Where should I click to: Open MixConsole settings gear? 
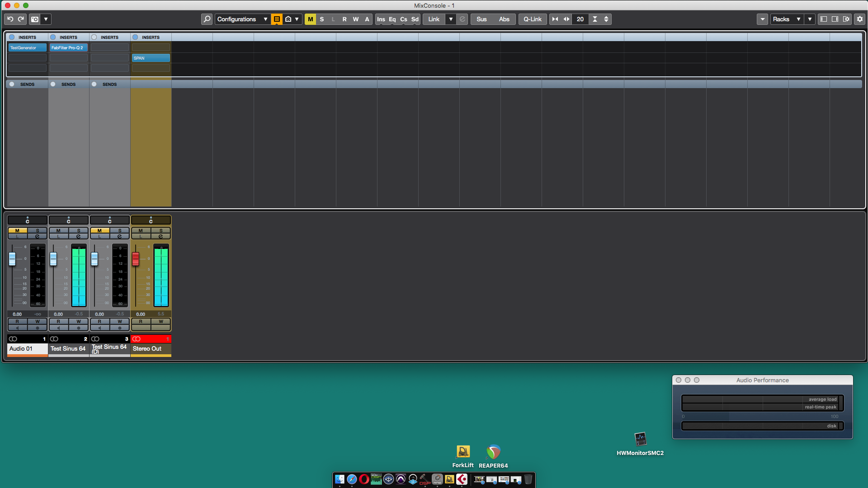[860, 19]
